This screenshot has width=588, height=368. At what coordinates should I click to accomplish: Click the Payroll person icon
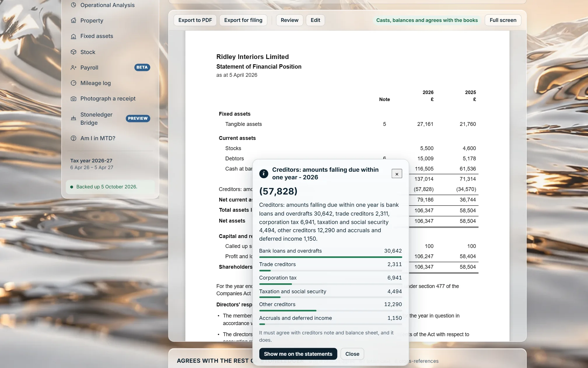click(x=73, y=67)
